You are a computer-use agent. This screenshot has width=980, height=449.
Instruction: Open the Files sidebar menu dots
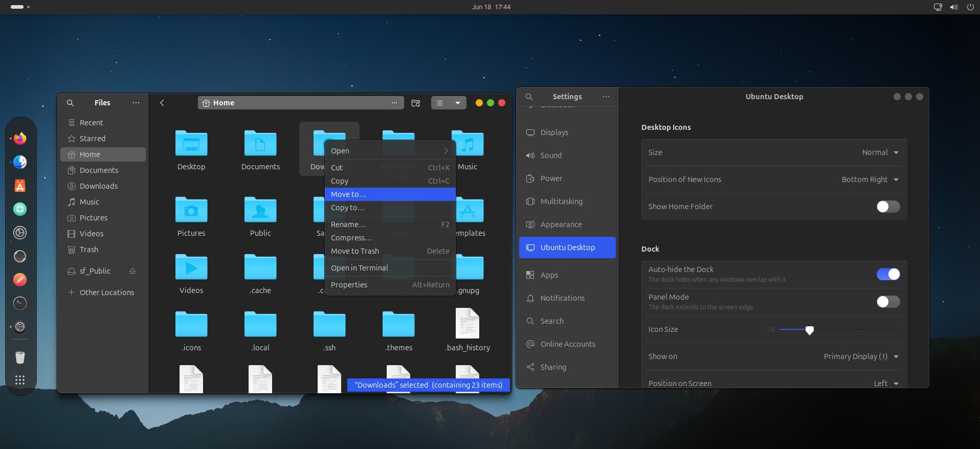click(136, 103)
